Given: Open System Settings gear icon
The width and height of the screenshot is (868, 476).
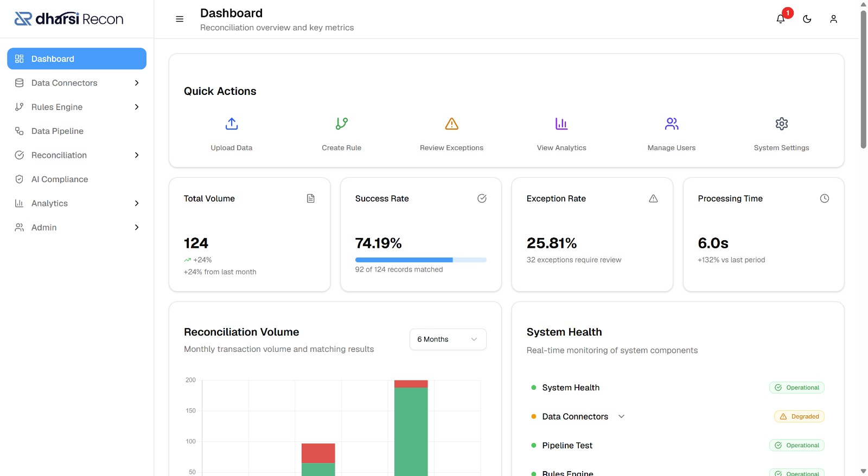Looking at the screenshot, I should tap(781, 124).
